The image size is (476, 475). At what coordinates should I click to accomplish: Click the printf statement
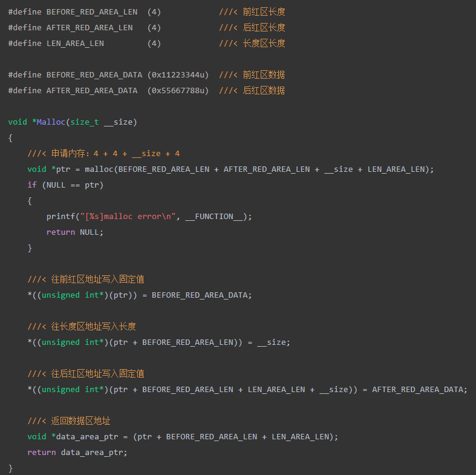(x=149, y=217)
